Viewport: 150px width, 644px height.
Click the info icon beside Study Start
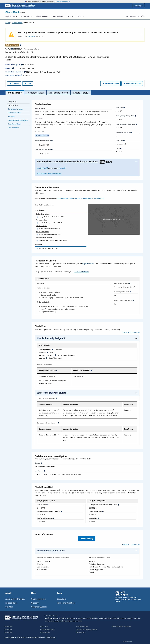pos(124,108)
